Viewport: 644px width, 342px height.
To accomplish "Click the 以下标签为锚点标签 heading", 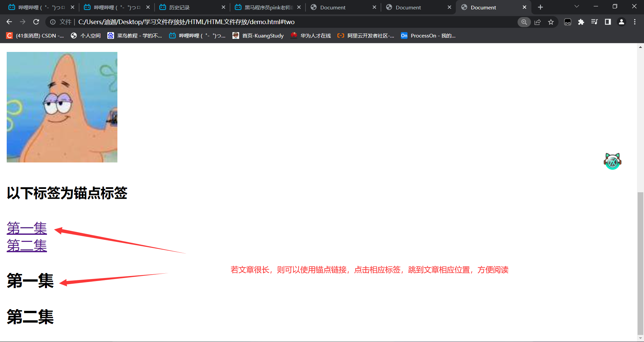I will (67, 193).
